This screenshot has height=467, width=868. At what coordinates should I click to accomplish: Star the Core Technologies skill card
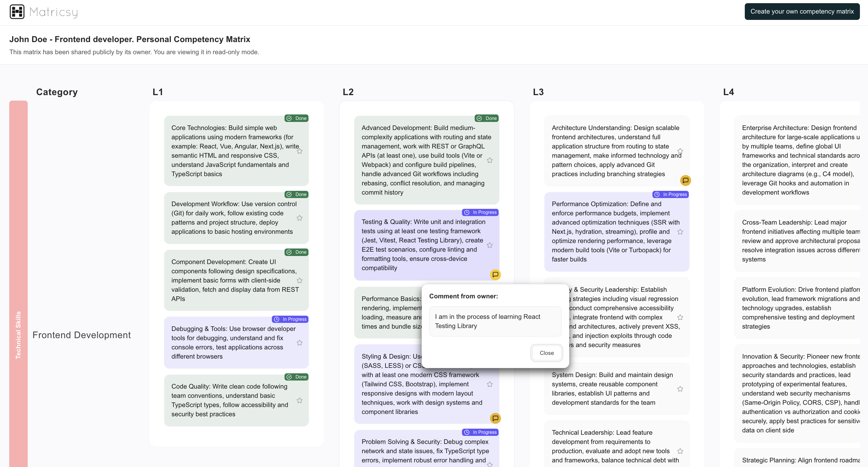click(x=299, y=151)
